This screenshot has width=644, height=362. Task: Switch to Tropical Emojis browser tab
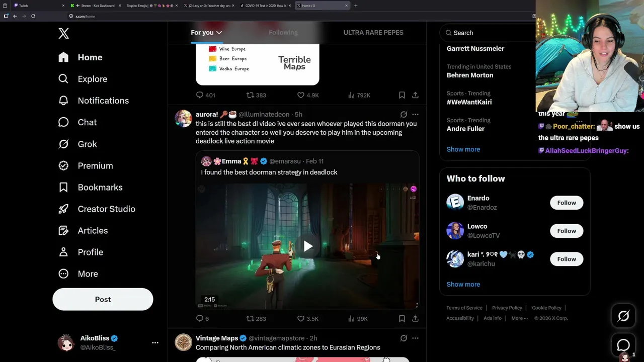pos(152,6)
